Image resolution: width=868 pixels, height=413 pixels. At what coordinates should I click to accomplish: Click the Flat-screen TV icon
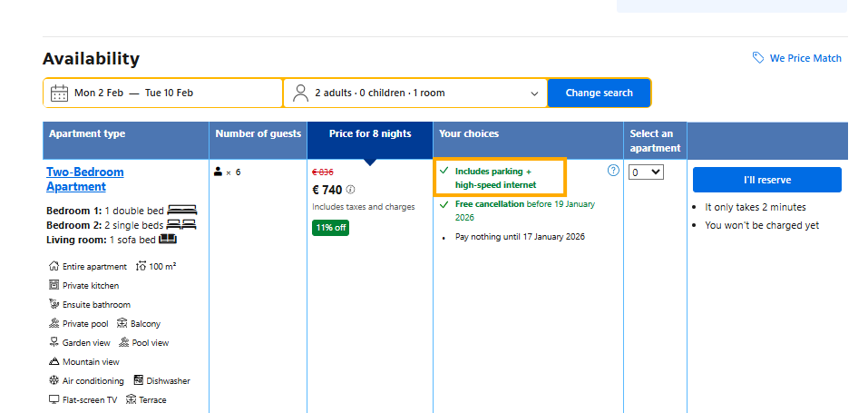click(54, 399)
